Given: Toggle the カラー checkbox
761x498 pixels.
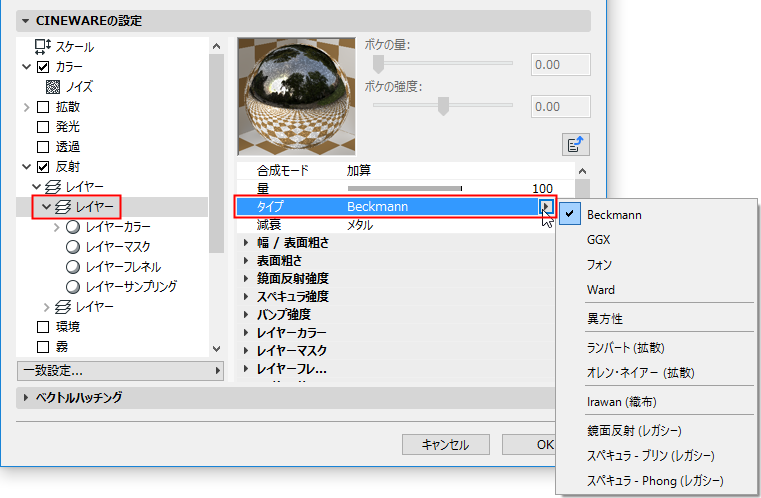Looking at the screenshot, I should [43, 67].
